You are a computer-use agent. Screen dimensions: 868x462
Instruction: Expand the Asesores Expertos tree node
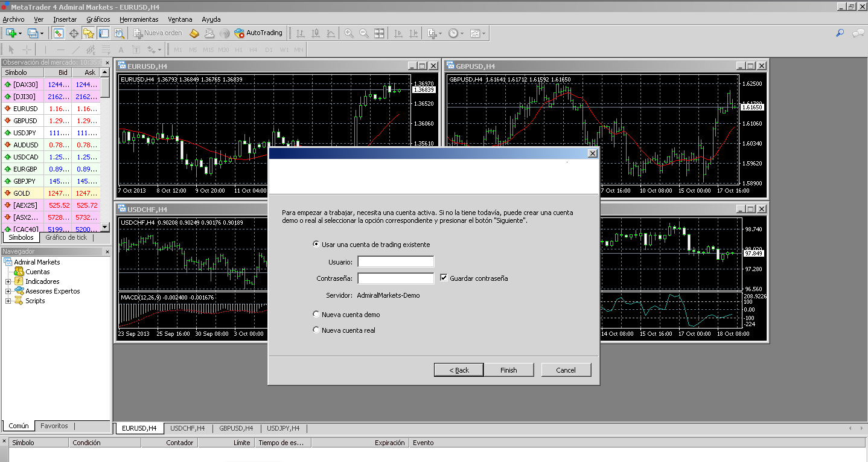pos(8,291)
